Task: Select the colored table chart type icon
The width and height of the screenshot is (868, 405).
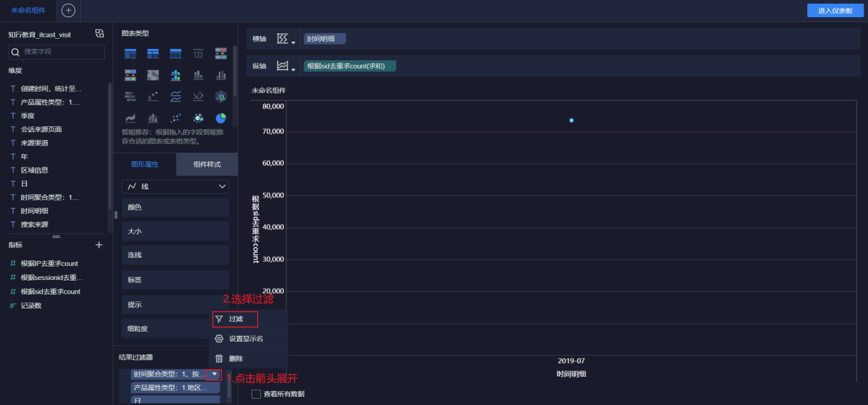Action: (x=221, y=53)
